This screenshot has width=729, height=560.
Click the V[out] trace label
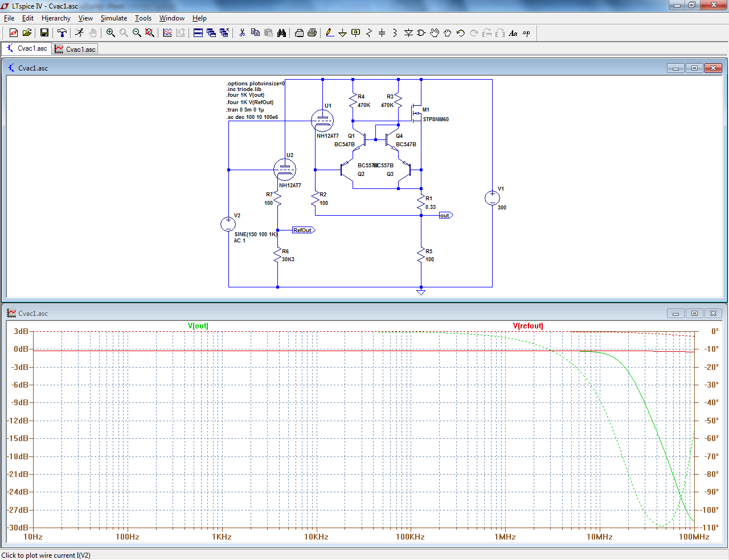[x=198, y=326]
